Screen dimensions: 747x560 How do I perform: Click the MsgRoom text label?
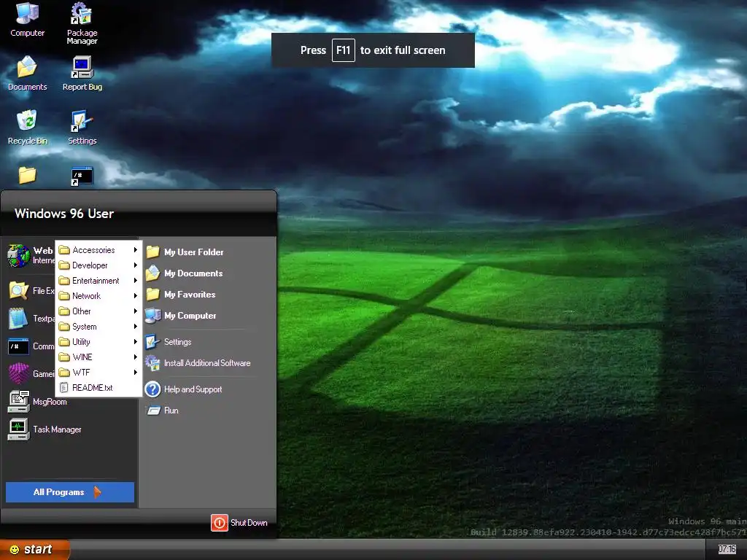point(50,402)
